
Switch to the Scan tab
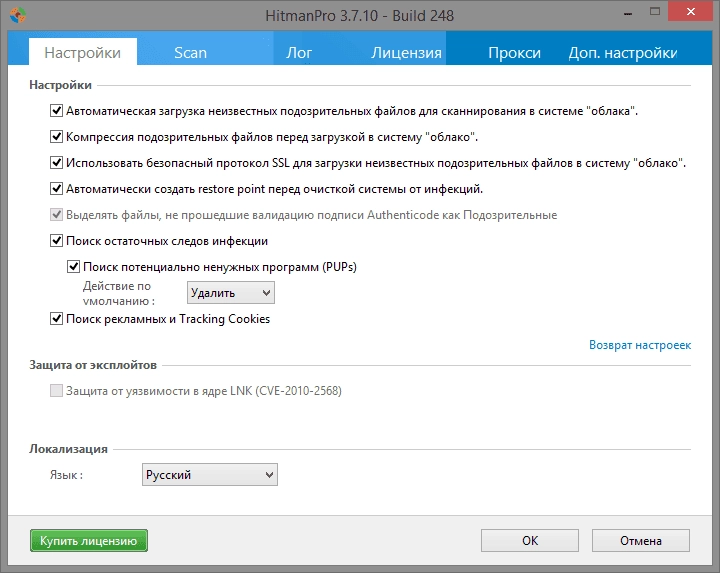[x=190, y=52]
